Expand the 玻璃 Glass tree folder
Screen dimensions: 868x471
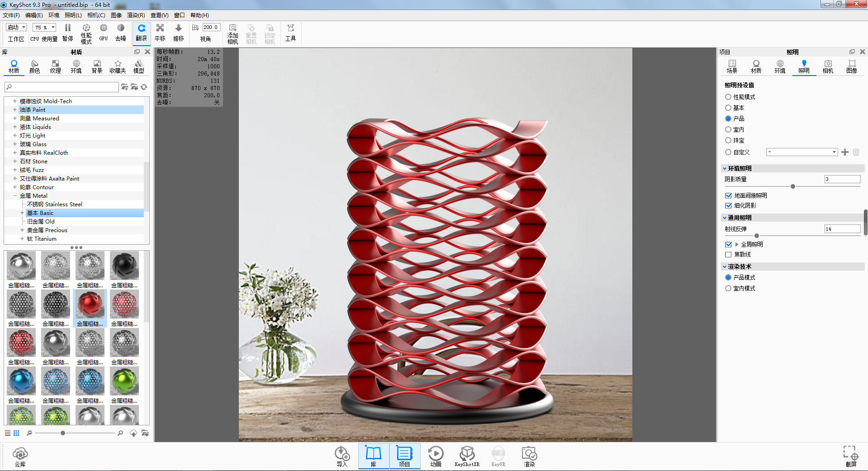click(15, 144)
